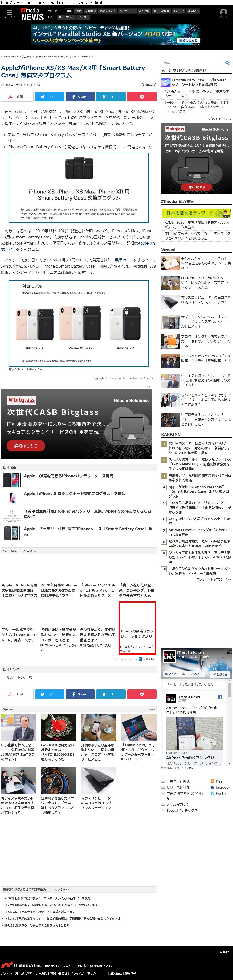Click the Hatena B! bookmark button beneath the headline
This screenshot has width=233, height=980.
pyautogui.click(x=111, y=97)
